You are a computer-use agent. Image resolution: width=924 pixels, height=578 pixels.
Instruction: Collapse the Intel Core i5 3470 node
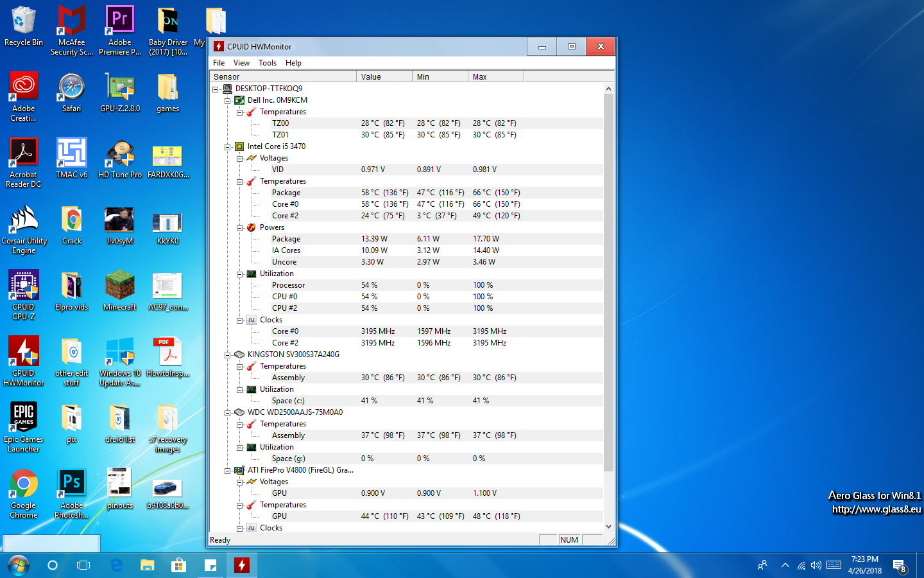[227, 147]
